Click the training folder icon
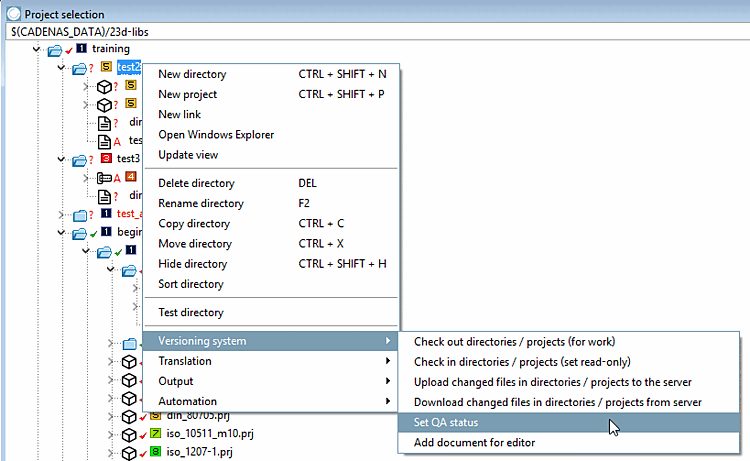This screenshot has height=461, width=750. click(x=55, y=50)
